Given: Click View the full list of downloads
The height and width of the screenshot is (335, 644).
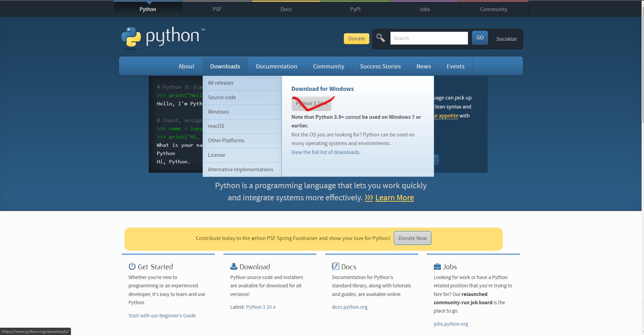Looking at the screenshot, I should pyautogui.click(x=325, y=152).
